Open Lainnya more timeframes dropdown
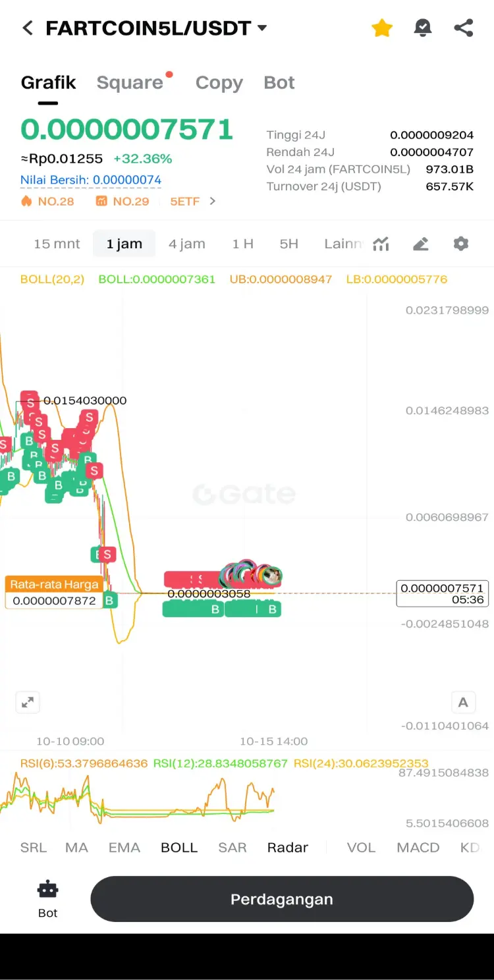Image resolution: width=494 pixels, height=980 pixels. coord(343,244)
